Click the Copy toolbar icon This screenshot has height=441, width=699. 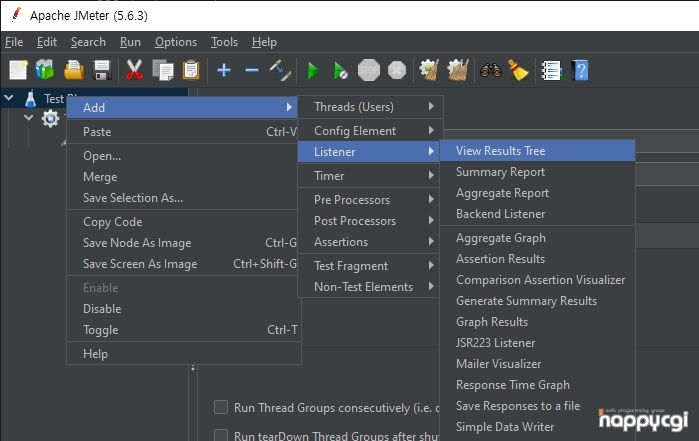(x=163, y=70)
